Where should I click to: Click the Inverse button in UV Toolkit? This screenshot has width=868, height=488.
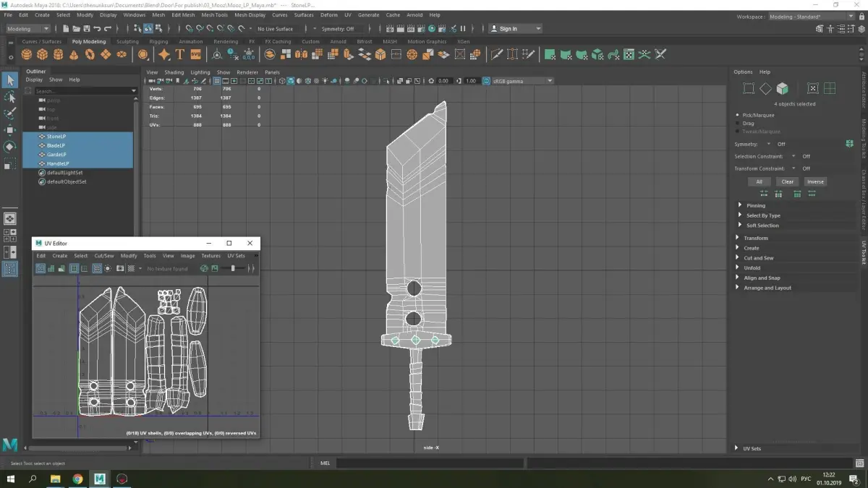click(815, 181)
